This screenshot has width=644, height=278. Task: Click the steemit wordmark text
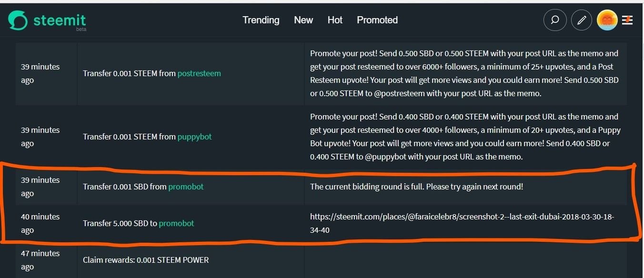tap(60, 20)
